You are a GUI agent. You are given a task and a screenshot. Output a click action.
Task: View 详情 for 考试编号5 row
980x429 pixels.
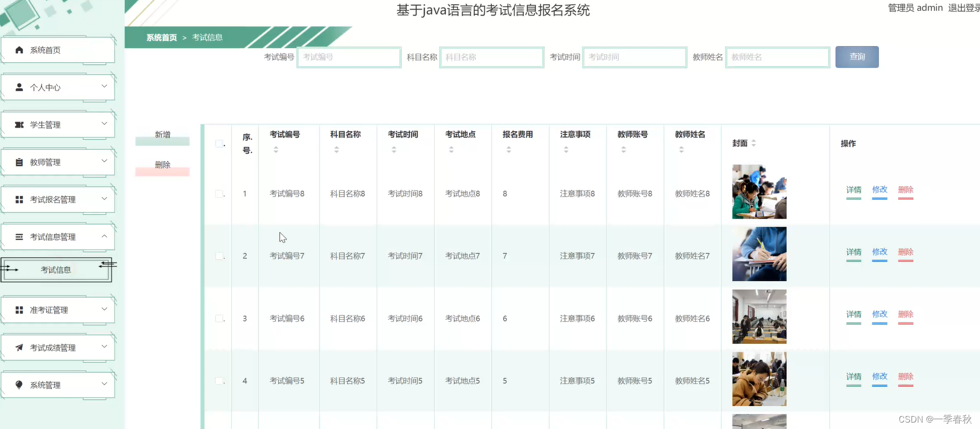point(854,377)
